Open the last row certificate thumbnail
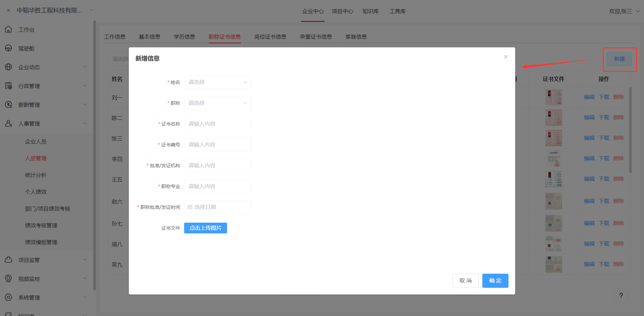The height and width of the screenshot is (316, 644). point(554,264)
